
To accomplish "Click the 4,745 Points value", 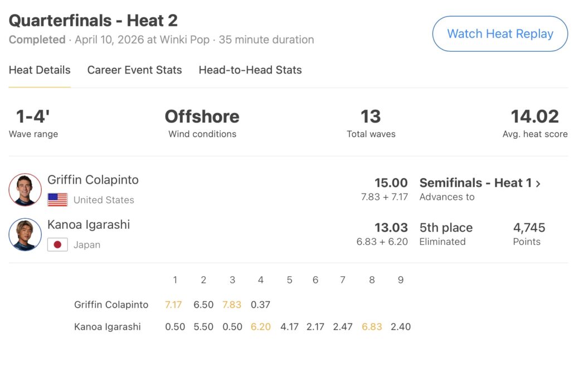I will [529, 228].
